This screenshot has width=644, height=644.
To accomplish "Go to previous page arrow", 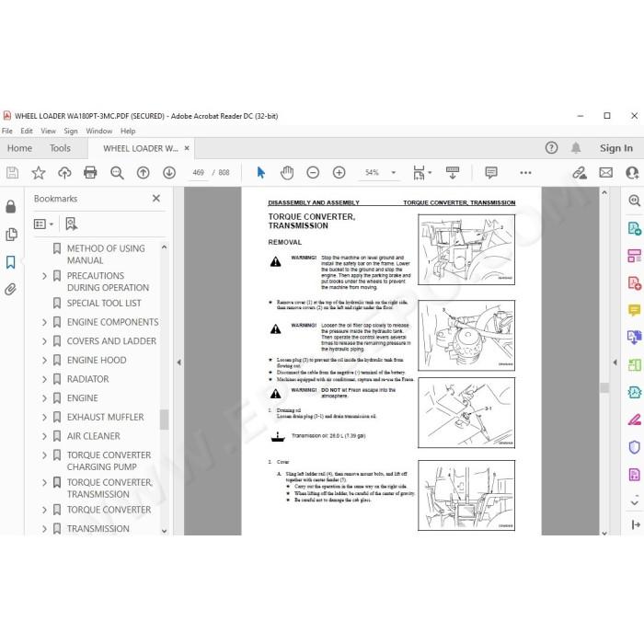I will coord(143,173).
